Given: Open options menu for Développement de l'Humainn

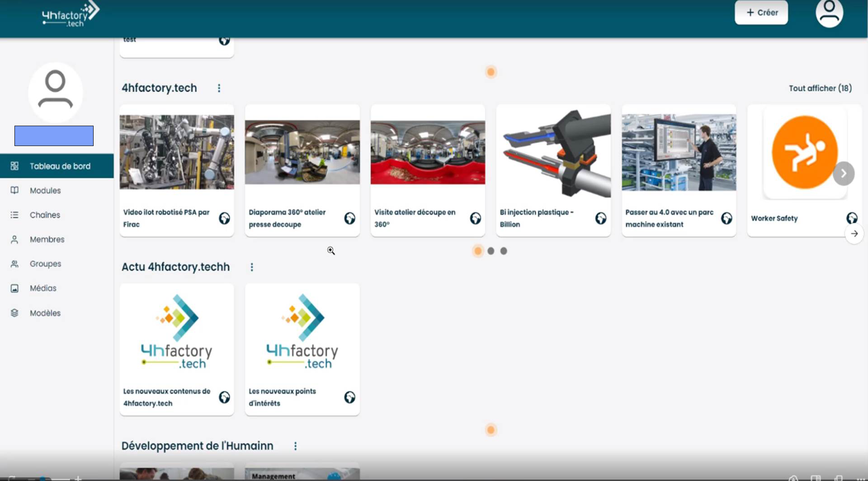Looking at the screenshot, I should (x=295, y=446).
